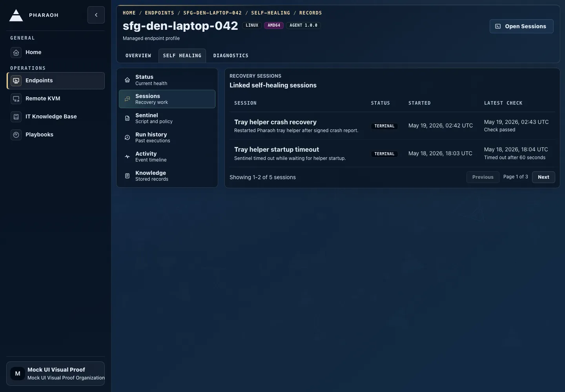Go to IT Knowledge Base
565x392 pixels.
click(56, 116)
